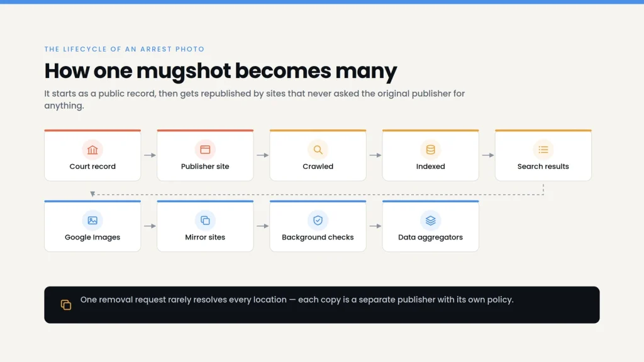
Task: Select the "Search results" label
Action: (x=543, y=166)
